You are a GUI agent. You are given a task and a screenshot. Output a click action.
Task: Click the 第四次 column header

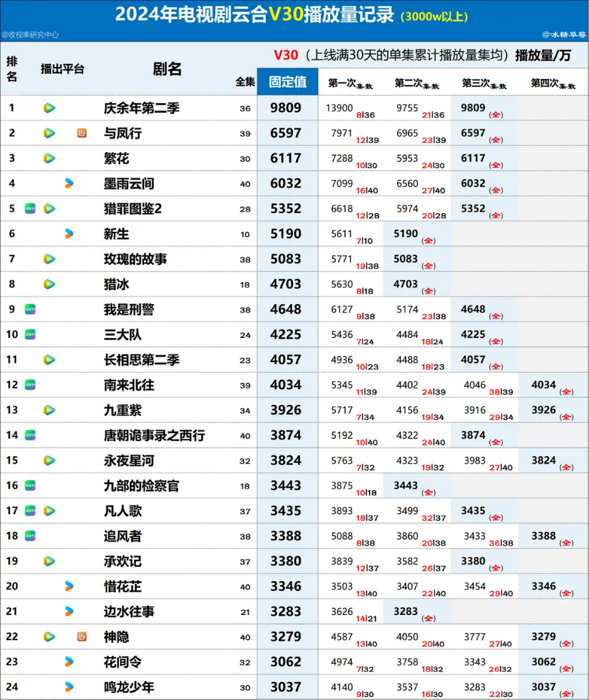(x=553, y=84)
